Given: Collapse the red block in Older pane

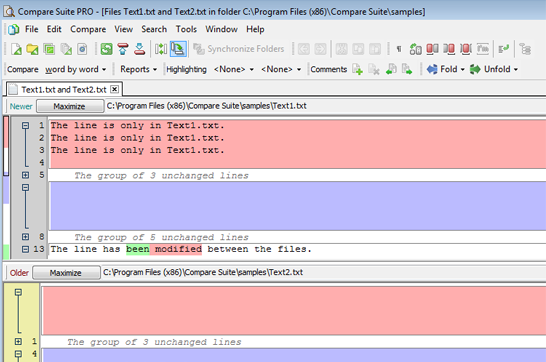Looking at the screenshot, I should coord(18,292).
